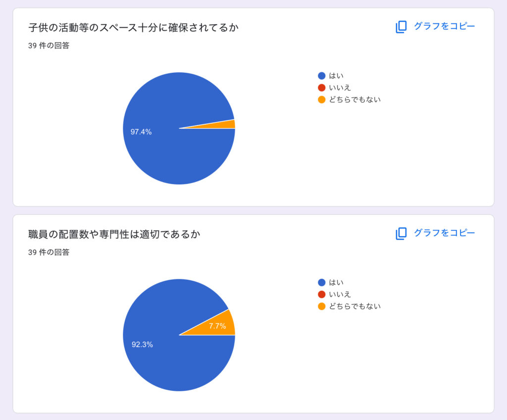Click the blue はい legend dot in the second chart

(322, 282)
